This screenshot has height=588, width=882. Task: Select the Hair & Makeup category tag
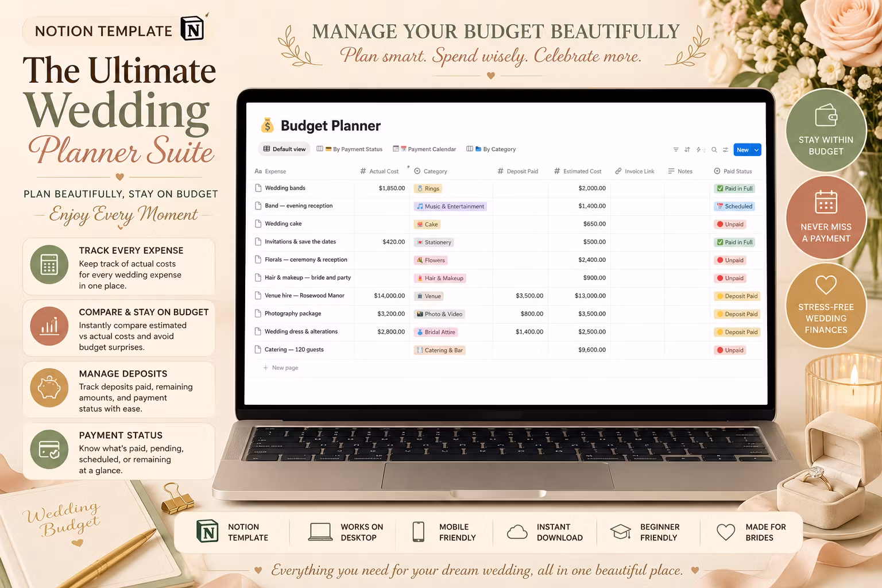[x=440, y=278]
